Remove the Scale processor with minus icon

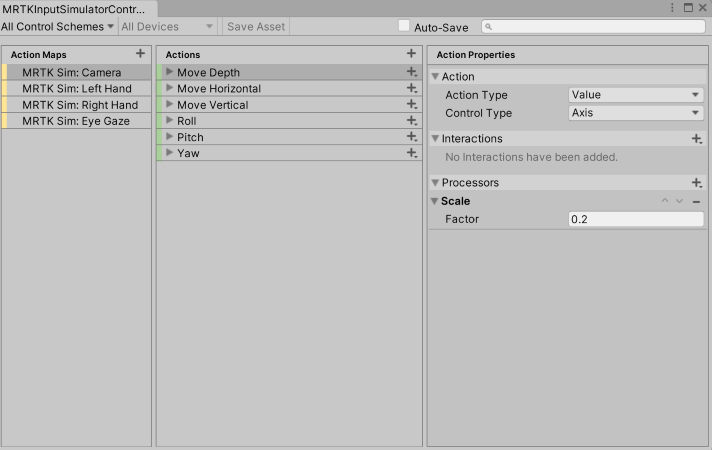pos(696,201)
